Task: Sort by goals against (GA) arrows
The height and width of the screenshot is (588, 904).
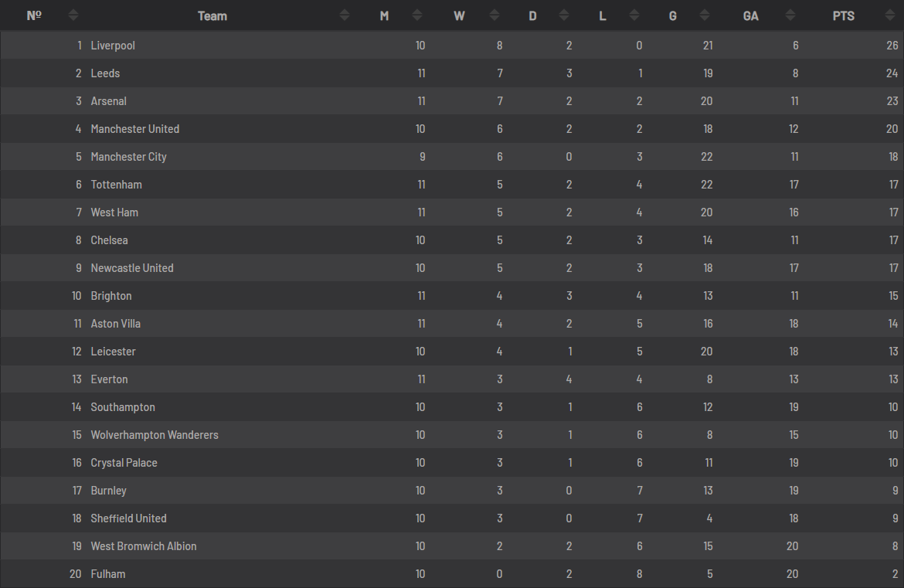Action: pyautogui.click(x=790, y=15)
